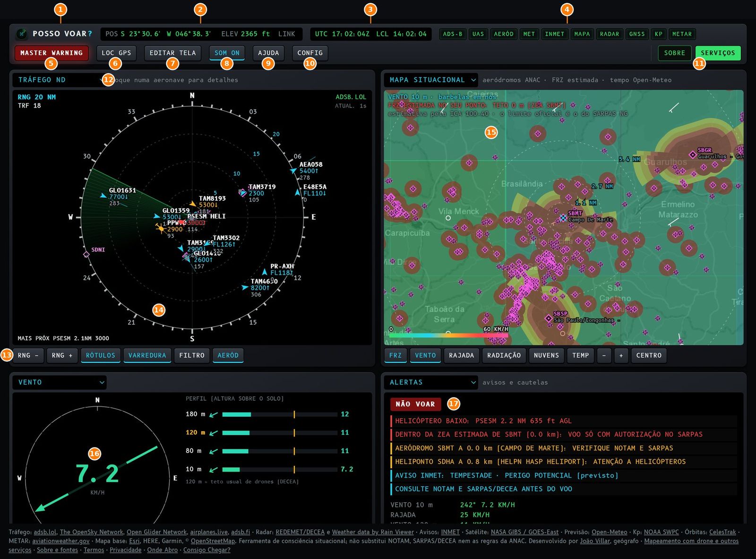Expand the MAPA SITUACIONAL panel selector
This screenshot has height=559, width=756.
(431, 80)
